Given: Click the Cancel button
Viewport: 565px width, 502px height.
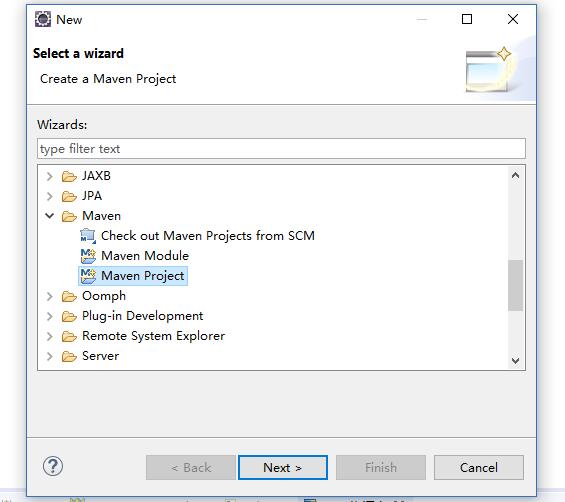Looking at the screenshot, I should tap(479, 467).
